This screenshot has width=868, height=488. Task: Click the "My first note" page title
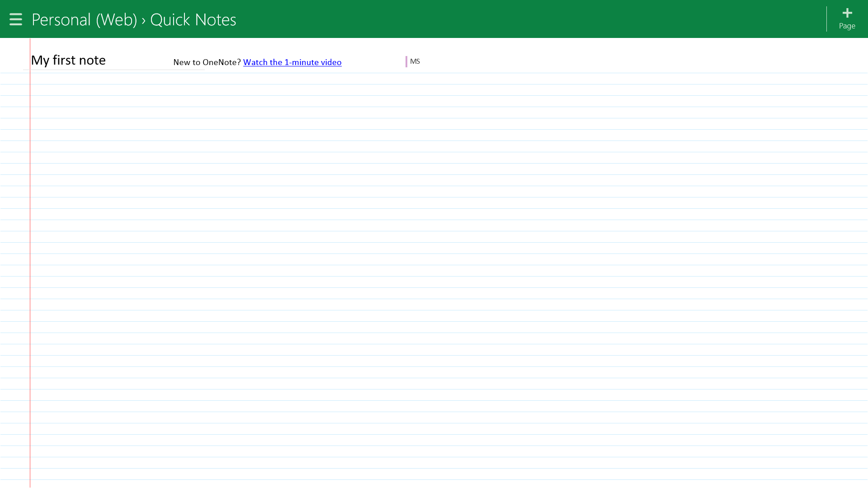coord(68,60)
